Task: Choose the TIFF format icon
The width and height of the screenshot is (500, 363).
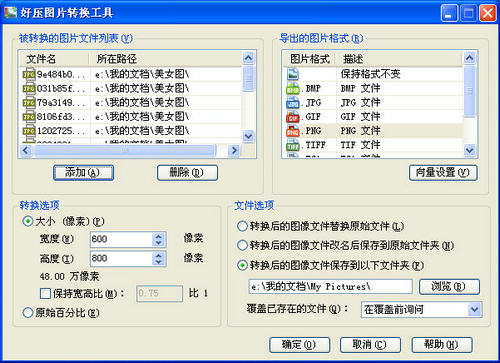Action: [x=293, y=145]
